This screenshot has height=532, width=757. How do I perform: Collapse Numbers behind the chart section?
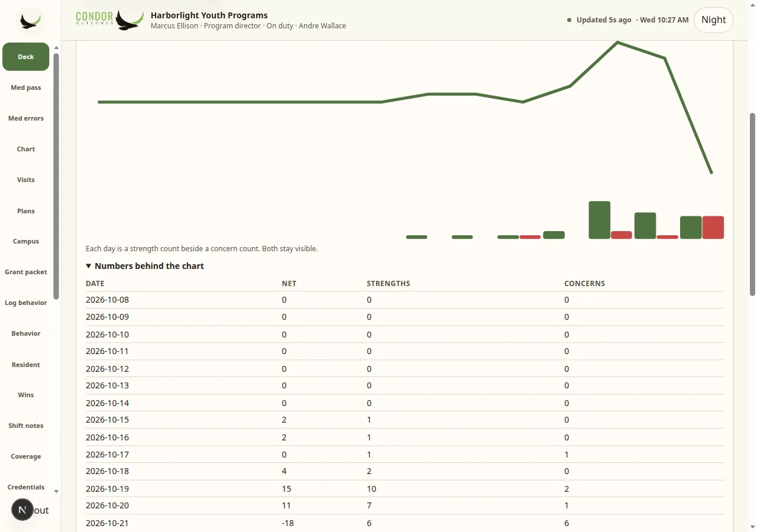pos(145,266)
